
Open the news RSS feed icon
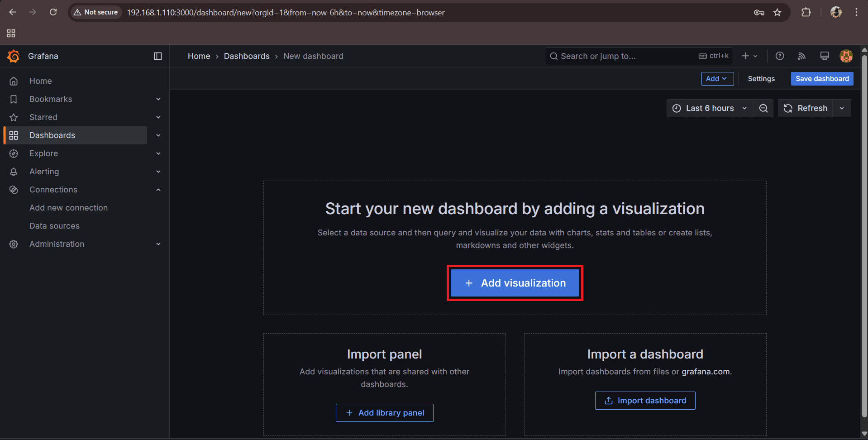point(801,56)
